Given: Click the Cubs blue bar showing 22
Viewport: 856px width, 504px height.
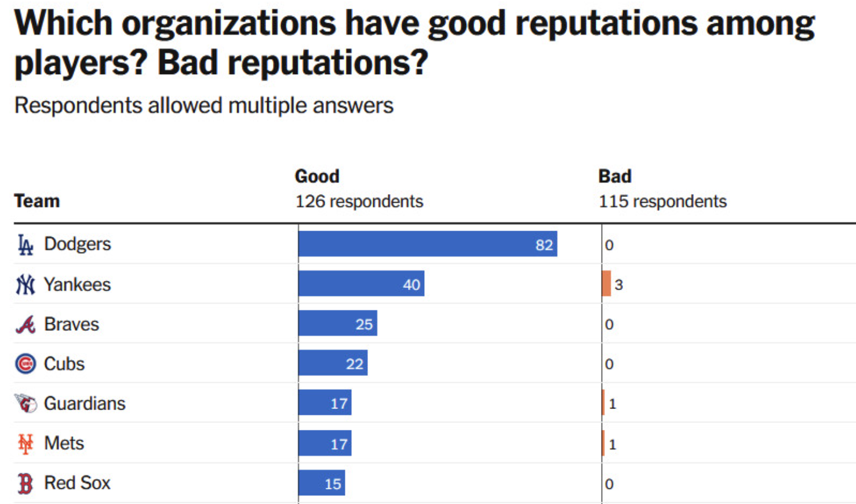Looking at the screenshot, I should pos(333,363).
